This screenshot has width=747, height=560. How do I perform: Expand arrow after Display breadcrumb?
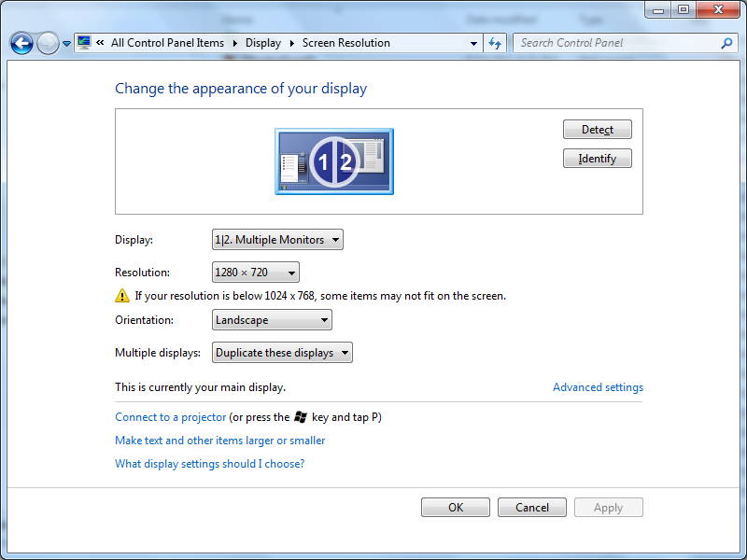point(292,43)
